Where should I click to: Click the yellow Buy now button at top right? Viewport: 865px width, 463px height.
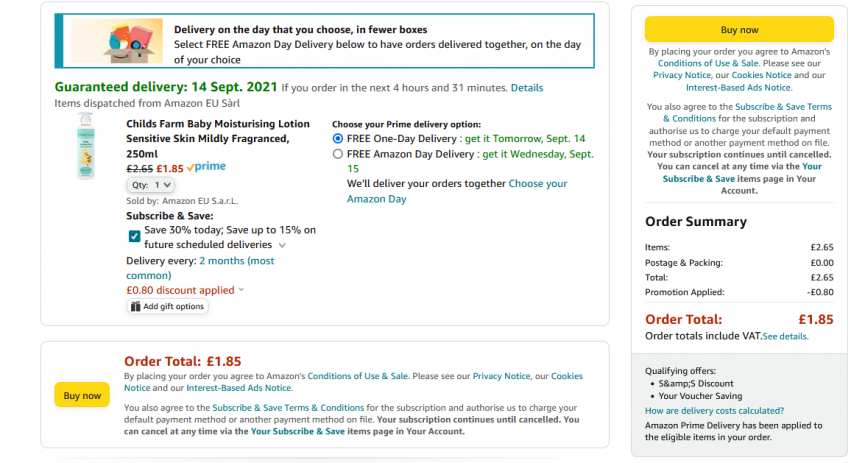coord(739,30)
